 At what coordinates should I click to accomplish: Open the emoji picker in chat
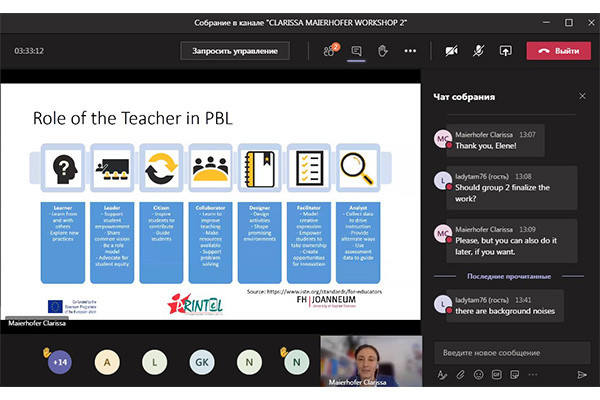pos(479,375)
